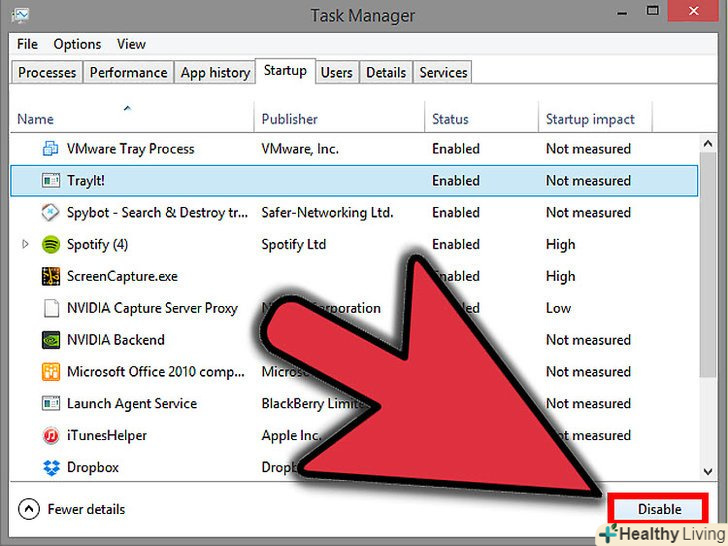Image resolution: width=728 pixels, height=546 pixels.
Task: Sort by the Name column header
Action: point(35,119)
